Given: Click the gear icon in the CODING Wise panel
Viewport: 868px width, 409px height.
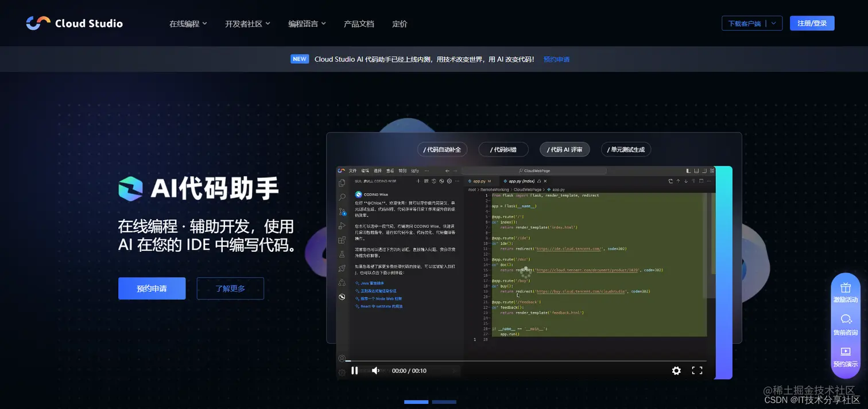Looking at the screenshot, I should point(449,181).
